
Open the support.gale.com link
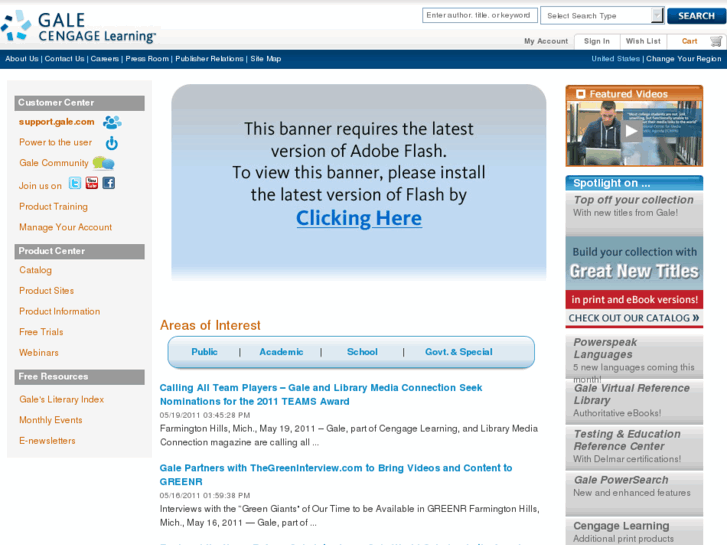(x=57, y=122)
